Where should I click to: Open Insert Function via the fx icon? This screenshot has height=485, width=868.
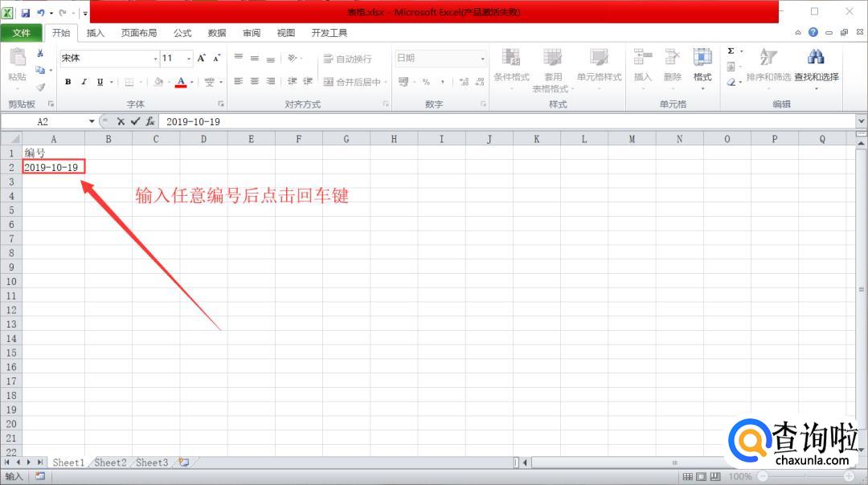tap(149, 121)
